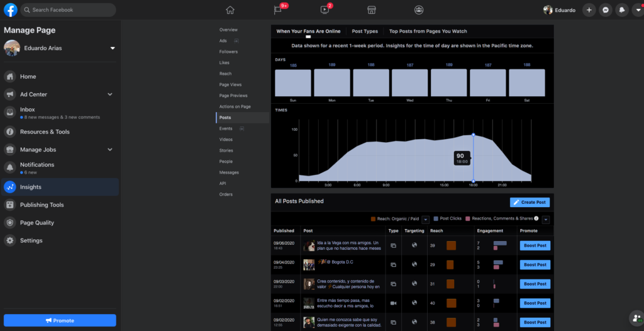
Task: Open post thumbnail 'Ida a la Vega'
Action: [309, 245]
